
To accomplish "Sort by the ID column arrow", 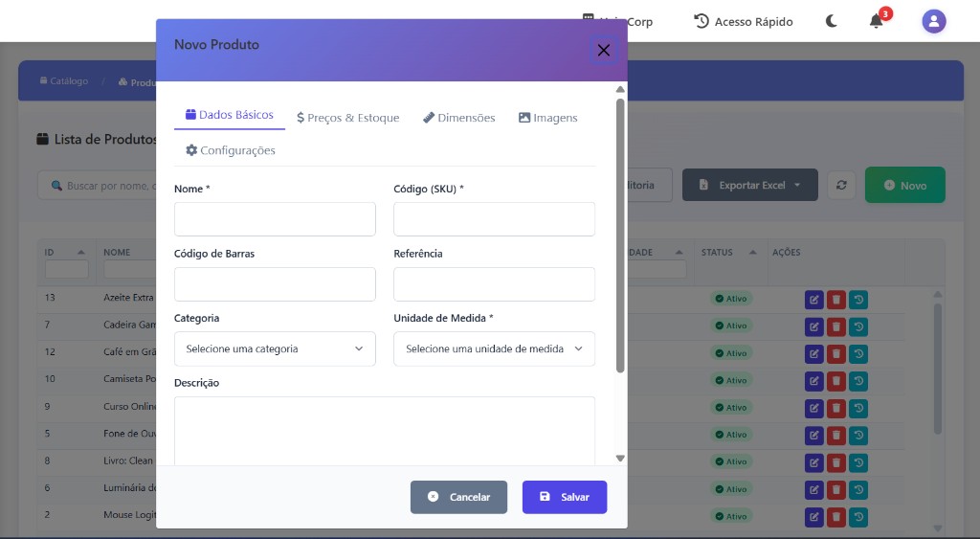I will pos(81,252).
